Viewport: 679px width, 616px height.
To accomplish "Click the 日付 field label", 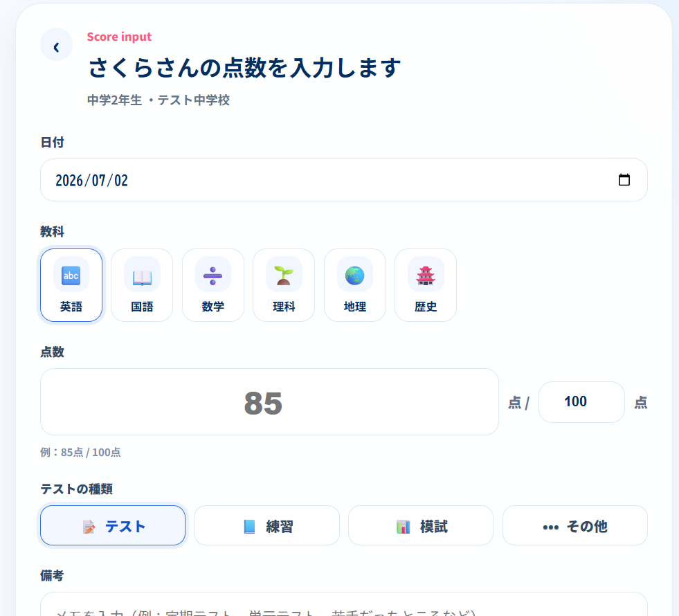I will [x=53, y=143].
